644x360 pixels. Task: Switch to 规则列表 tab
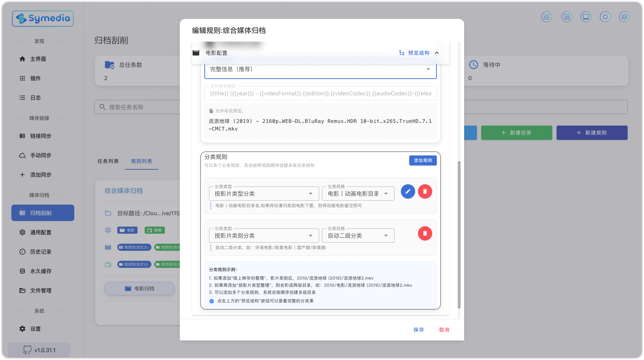(141, 161)
